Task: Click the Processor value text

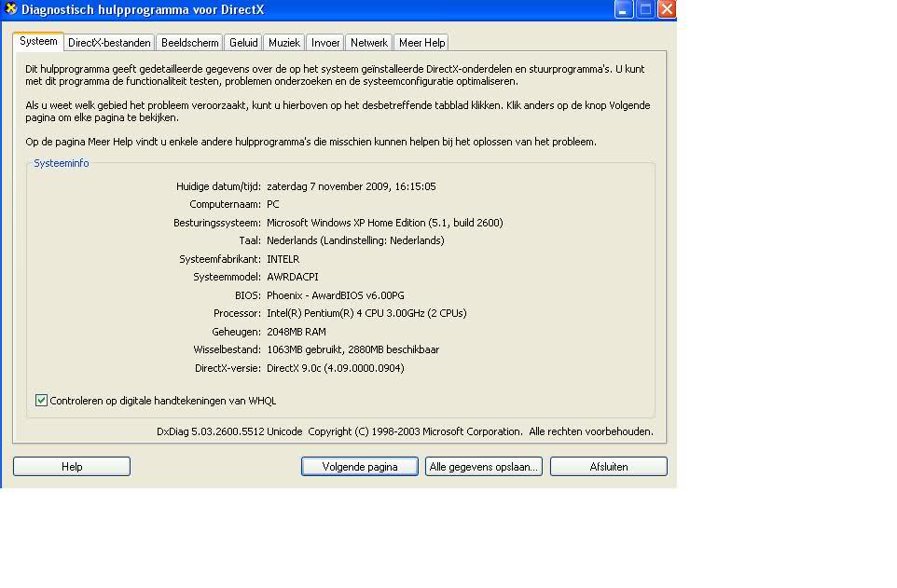Action: [366, 314]
